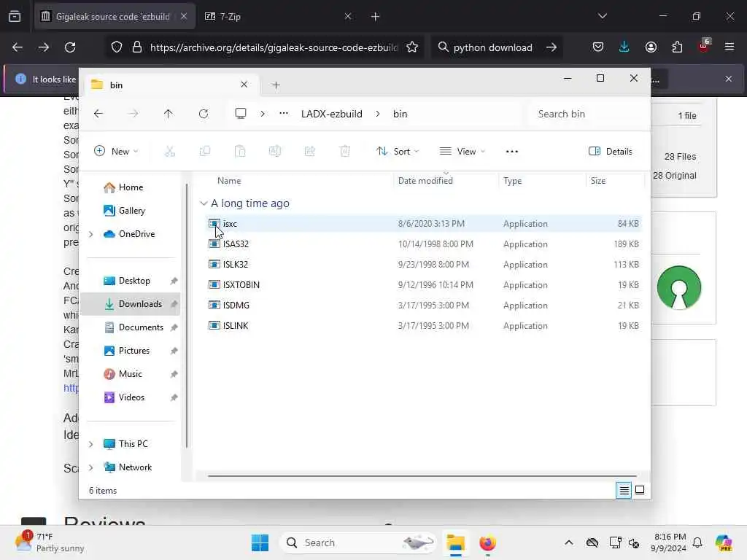Sort by the Name column header
This screenshot has height=560, width=747.
(x=229, y=181)
